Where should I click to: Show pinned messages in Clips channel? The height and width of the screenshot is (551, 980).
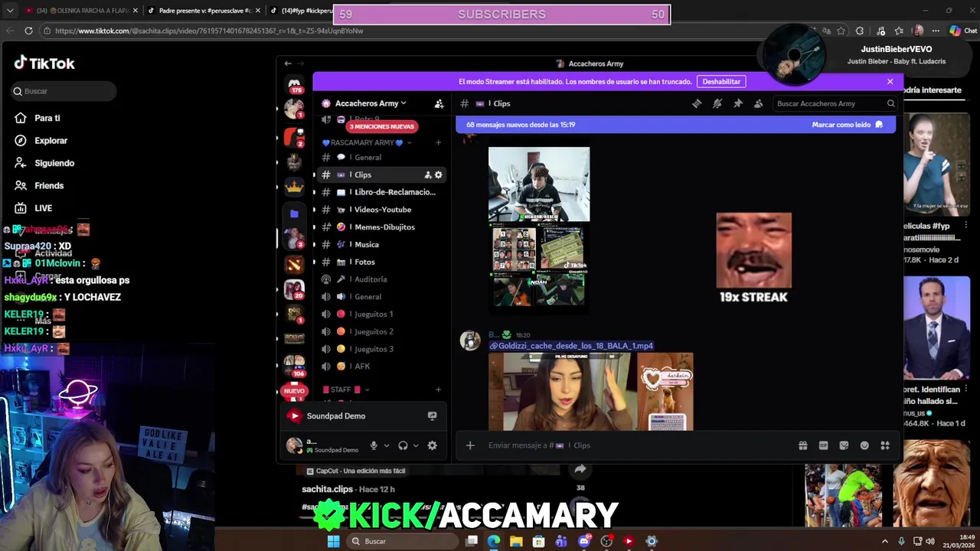[x=738, y=103]
